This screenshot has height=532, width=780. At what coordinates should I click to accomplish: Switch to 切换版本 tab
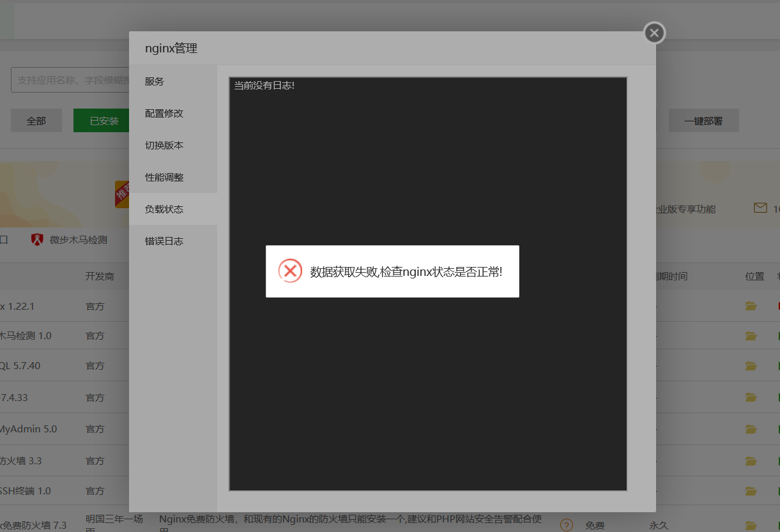tap(173, 145)
